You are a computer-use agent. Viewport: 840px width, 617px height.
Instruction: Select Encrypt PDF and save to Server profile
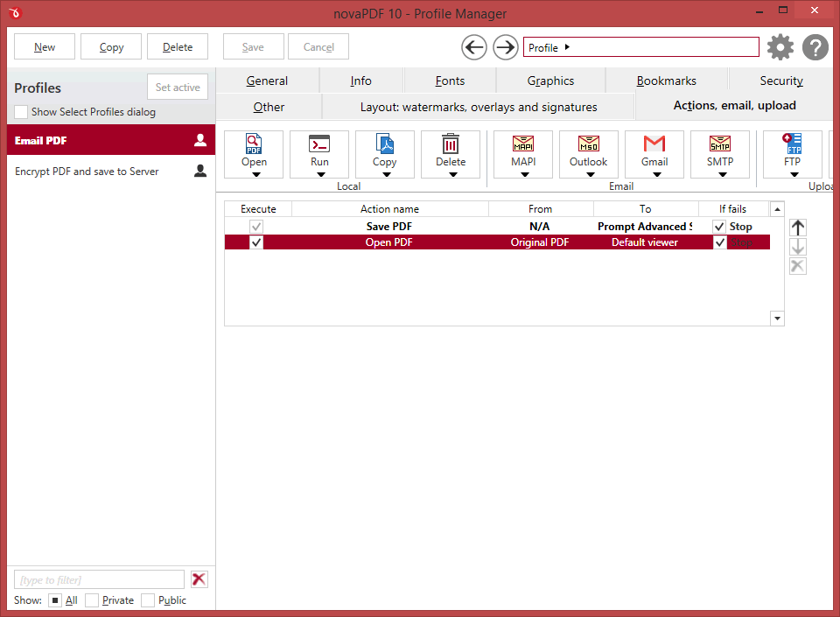pos(111,171)
